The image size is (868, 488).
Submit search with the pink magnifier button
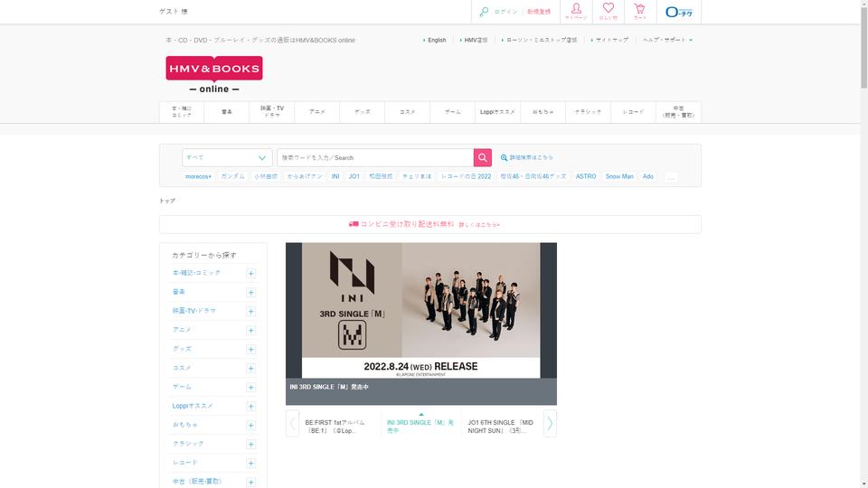(483, 157)
